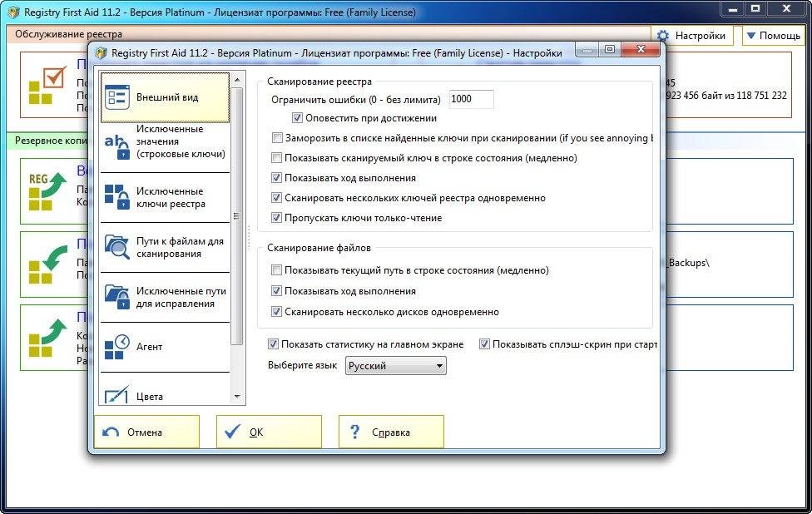The image size is (812, 514).
Task: Click Настройки button in main window
Action: [692, 36]
